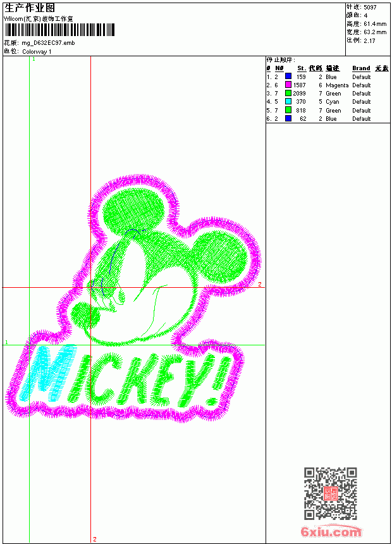Screen dimensions: 392x544
Task: Select the stitch value 370
Action: coord(301,102)
